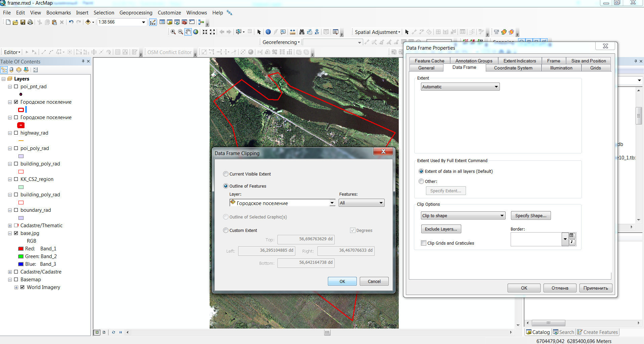This screenshot has width=644, height=344.
Task: Switch to the Coordinate System tab
Action: pyautogui.click(x=513, y=68)
